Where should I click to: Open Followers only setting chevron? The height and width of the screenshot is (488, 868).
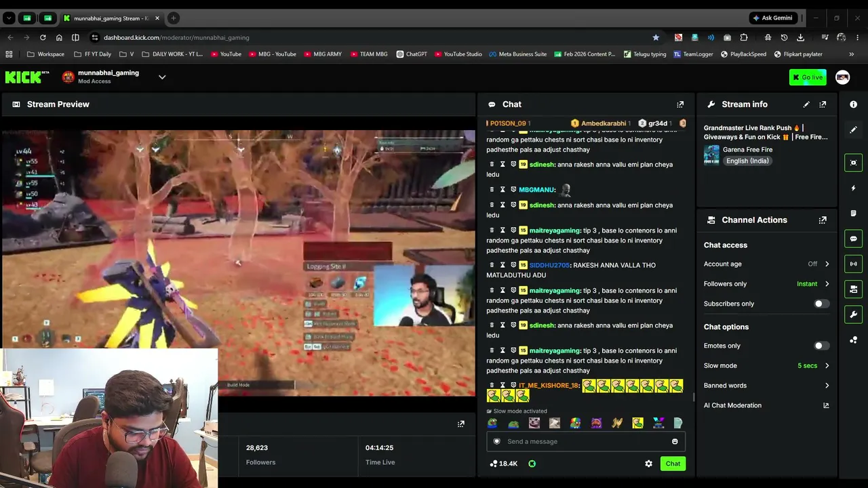click(827, 284)
